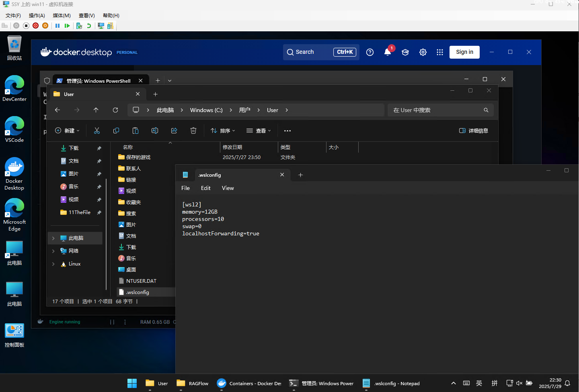579x392 pixels.
Task: Toggle the 详细信息 details pane in Explorer
Action: click(x=474, y=131)
